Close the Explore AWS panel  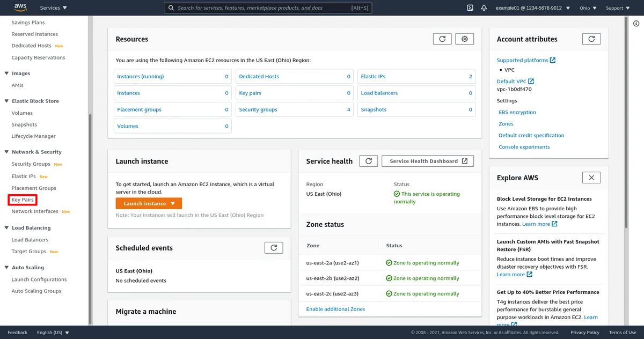pos(591,178)
